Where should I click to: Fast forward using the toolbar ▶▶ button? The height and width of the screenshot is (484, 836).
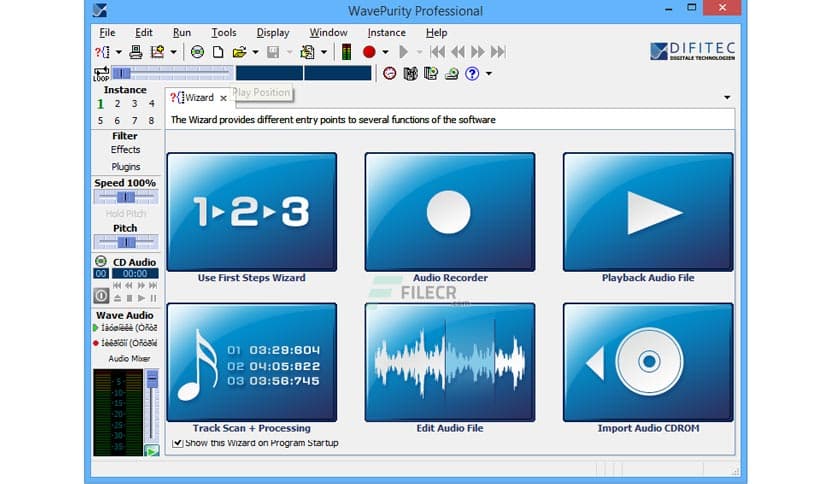(x=478, y=52)
